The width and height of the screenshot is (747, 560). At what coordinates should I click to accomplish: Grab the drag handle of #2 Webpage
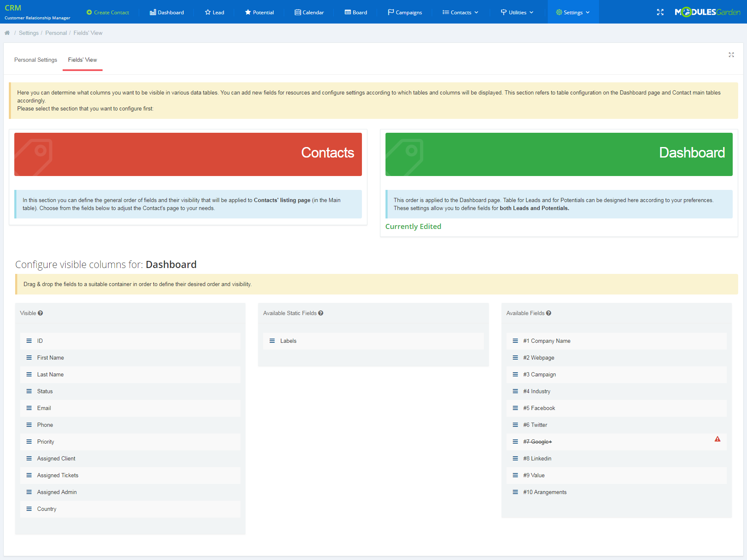tap(515, 358)
